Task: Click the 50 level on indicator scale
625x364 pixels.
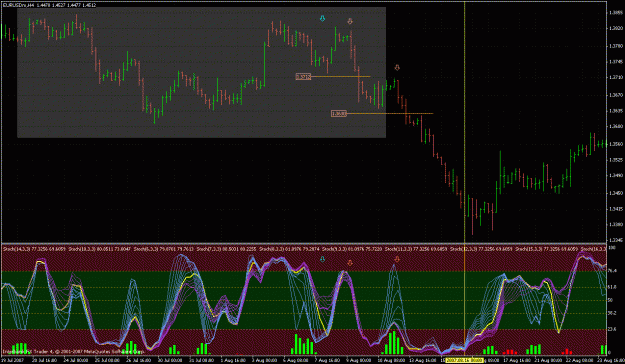Action: click(x=611, y=300)
